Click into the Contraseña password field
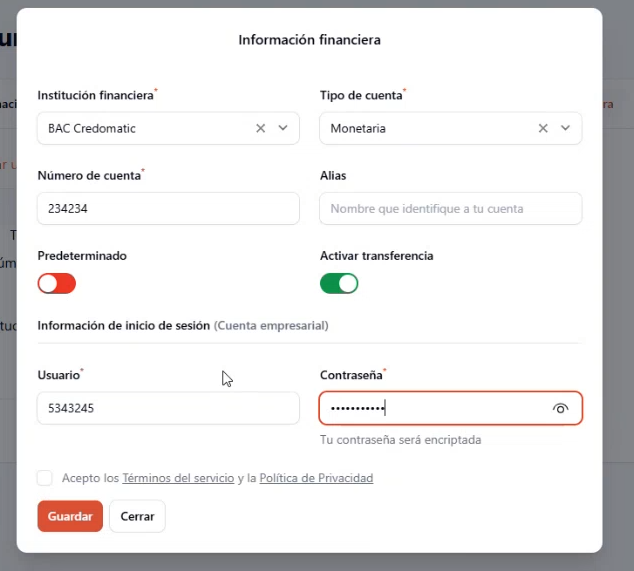This screenshot has height=571, width=634. 450,408
